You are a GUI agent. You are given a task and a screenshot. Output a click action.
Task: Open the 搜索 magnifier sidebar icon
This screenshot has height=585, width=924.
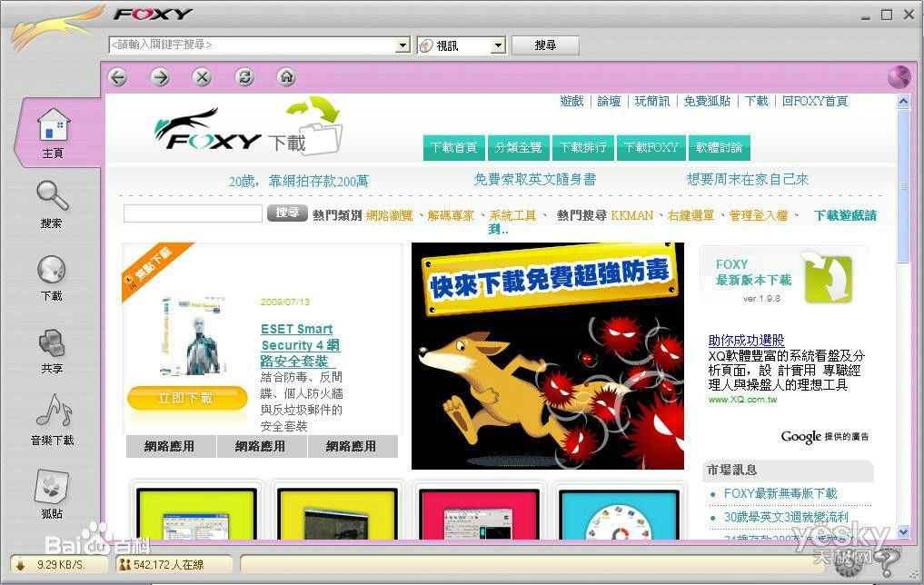coord(52,203)
